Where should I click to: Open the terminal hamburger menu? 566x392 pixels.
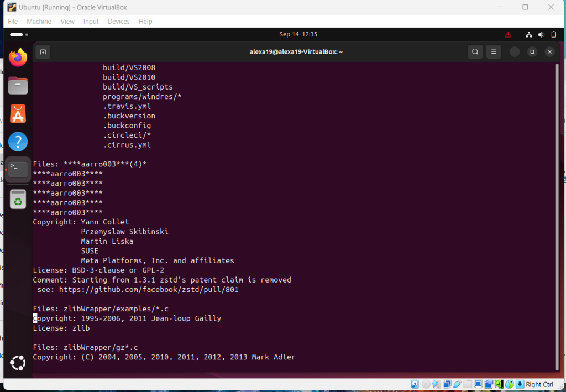click(494, 52)
